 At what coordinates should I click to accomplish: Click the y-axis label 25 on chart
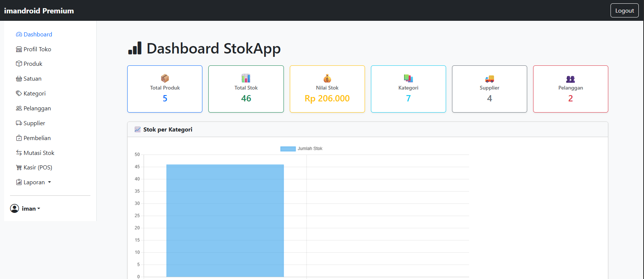tap(137, 215)
